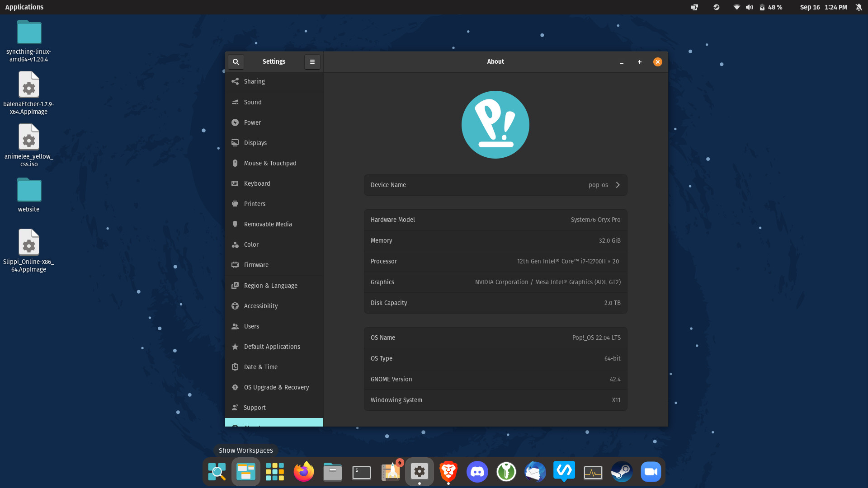The height and width of the screenshot is (488, 868).
Task: Launch Thunderbird mail from dock
Action: point(535,472)
